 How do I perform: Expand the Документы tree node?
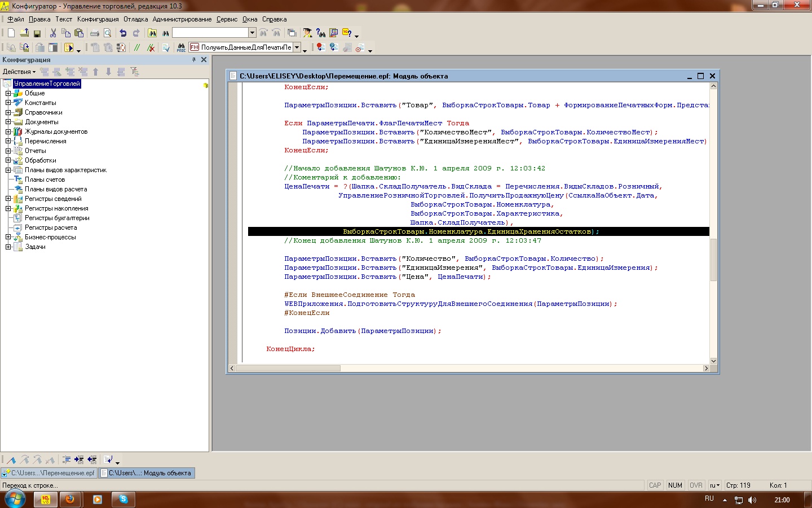tap(8, 122)
